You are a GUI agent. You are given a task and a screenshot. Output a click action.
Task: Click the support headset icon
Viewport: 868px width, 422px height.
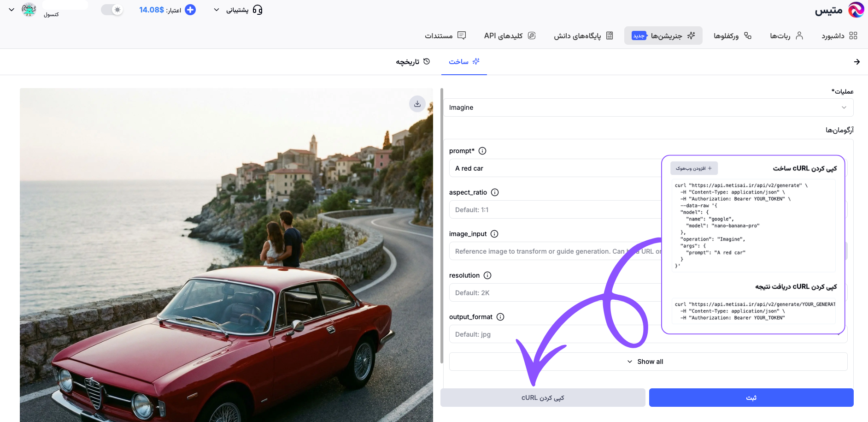pos(258,10)
